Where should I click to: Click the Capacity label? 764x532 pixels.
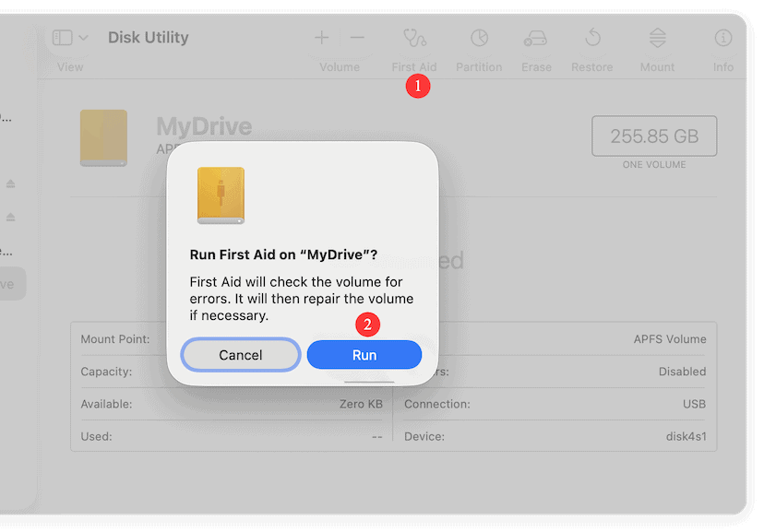(x=106, y=372)
